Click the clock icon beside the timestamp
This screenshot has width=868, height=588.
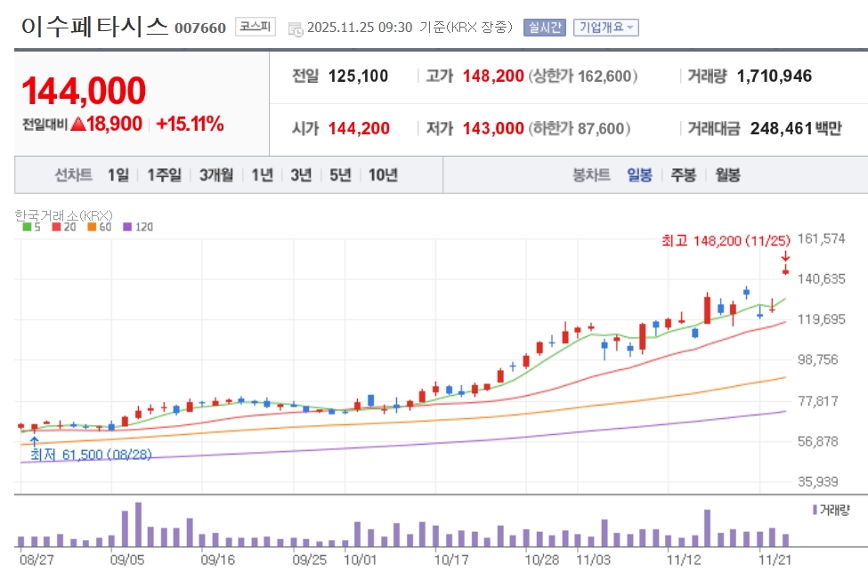296,28
